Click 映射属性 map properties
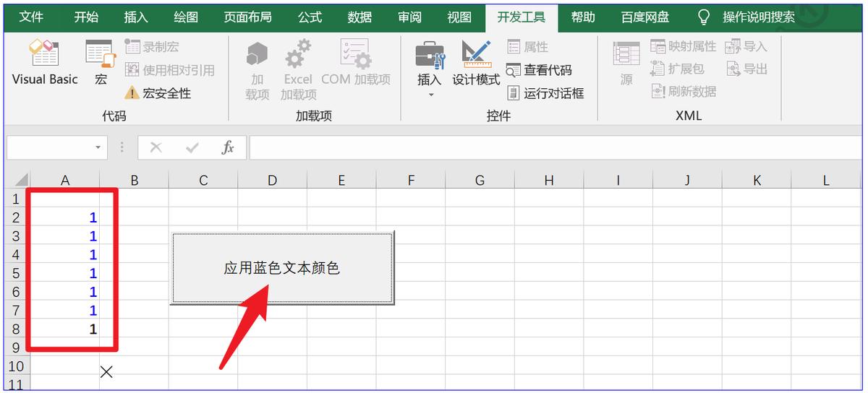Image resolution: width=868 pixels, height=393 pixels. [683, 47]
